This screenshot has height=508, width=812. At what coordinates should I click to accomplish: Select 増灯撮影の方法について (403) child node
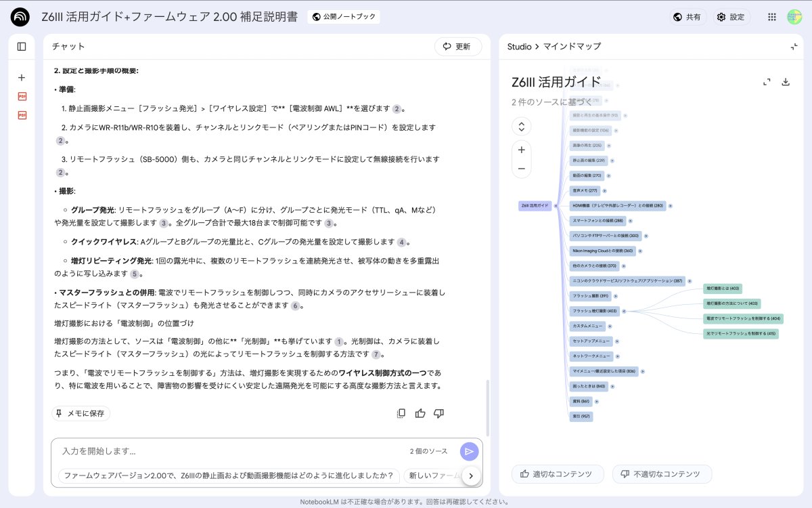(x=732, y=303)
